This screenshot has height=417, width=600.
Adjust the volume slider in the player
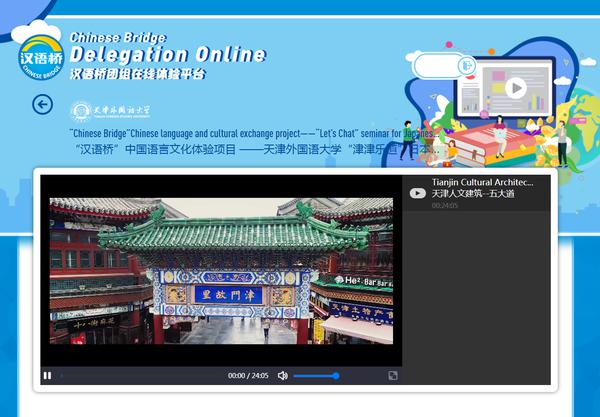[316, 376]
